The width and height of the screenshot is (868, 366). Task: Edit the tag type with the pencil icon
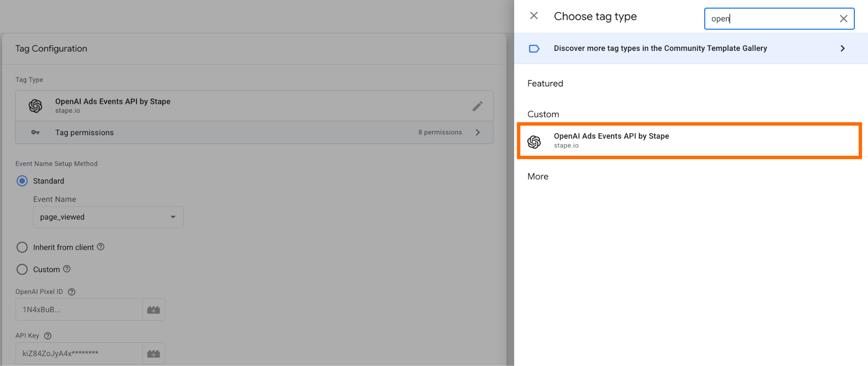coord(478,106)
